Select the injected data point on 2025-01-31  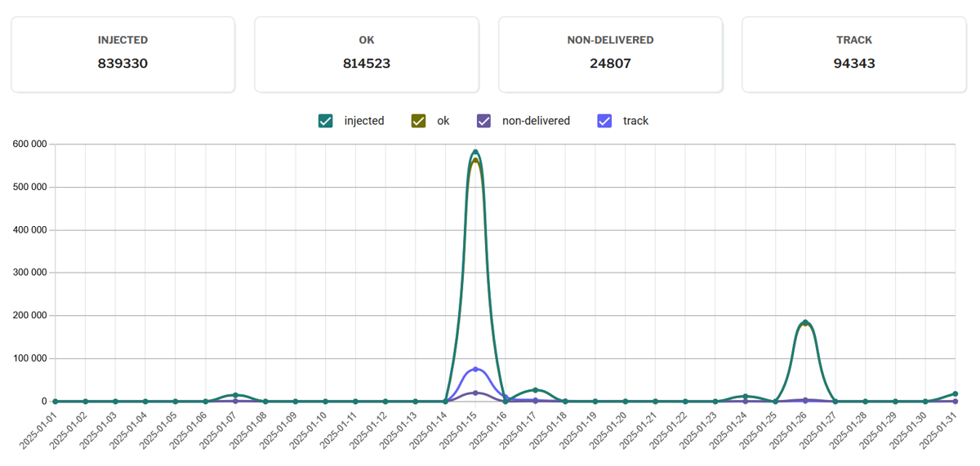(x=955, y=394)
